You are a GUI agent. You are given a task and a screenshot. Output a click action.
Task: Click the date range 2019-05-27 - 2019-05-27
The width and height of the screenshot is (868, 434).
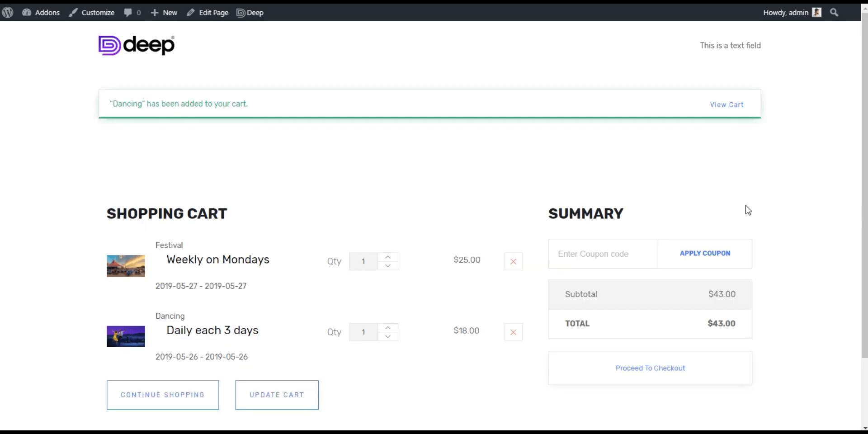[x=201, y=286]
